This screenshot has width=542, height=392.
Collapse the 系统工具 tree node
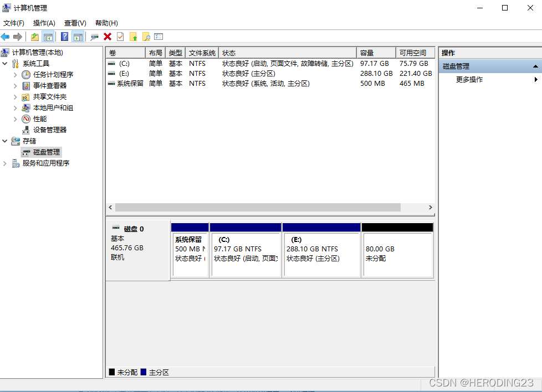5,64
